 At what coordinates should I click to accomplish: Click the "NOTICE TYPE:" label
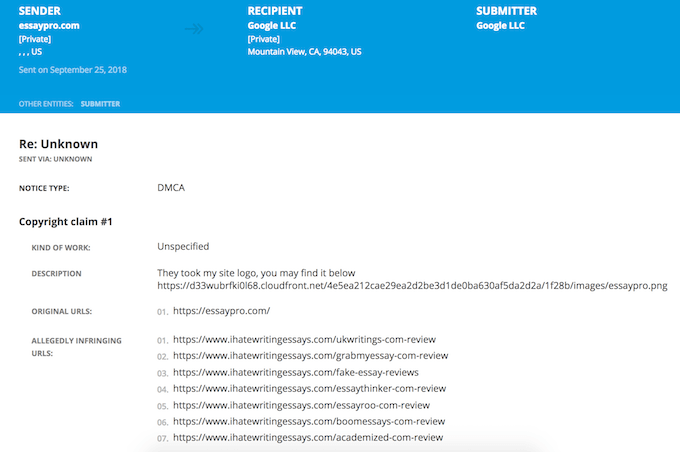[44, 188]
